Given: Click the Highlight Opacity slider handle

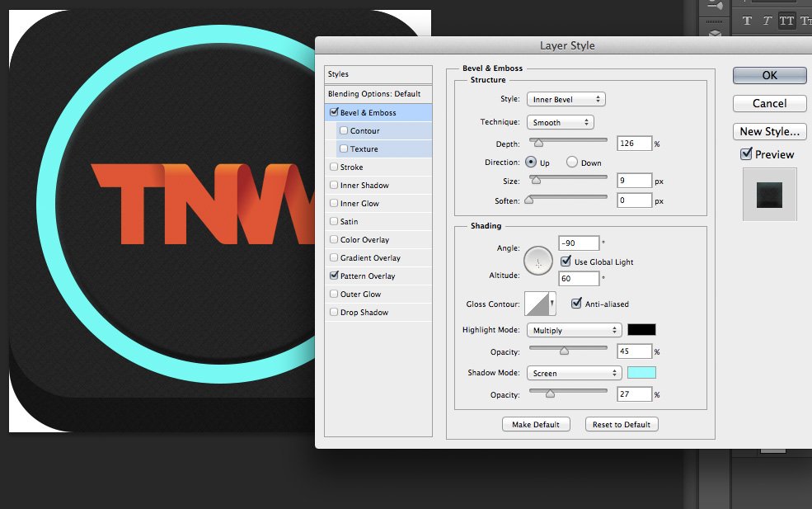Looking at the screenshot, I should click(x=564, y=351).
